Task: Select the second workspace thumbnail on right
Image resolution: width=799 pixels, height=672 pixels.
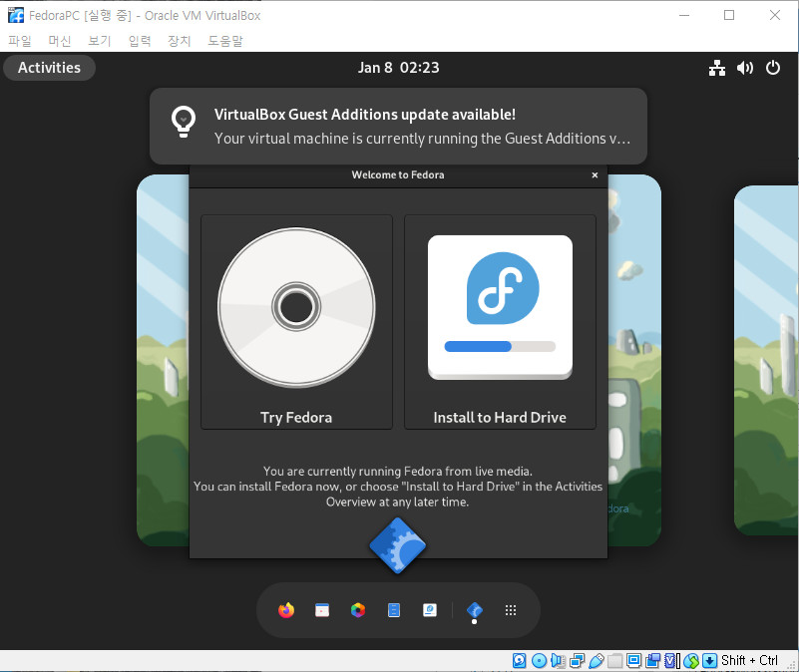Action: (766, 360)
